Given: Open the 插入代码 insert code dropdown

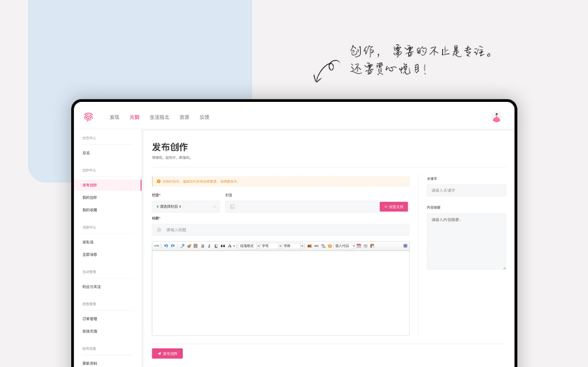Looking at the screenshot, I should click(344, 246).
